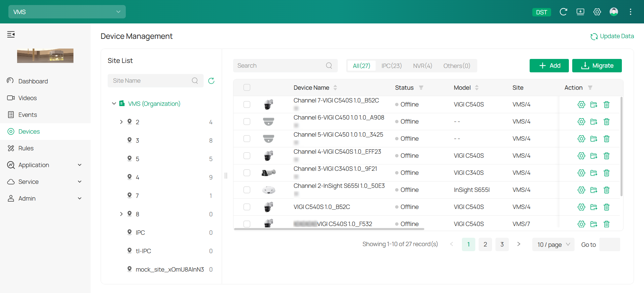Image resolution: width=644 pixels, height=293 pixels.
Task: Switch to the IPC(23) tab
Action: click(x=391, y=66)
